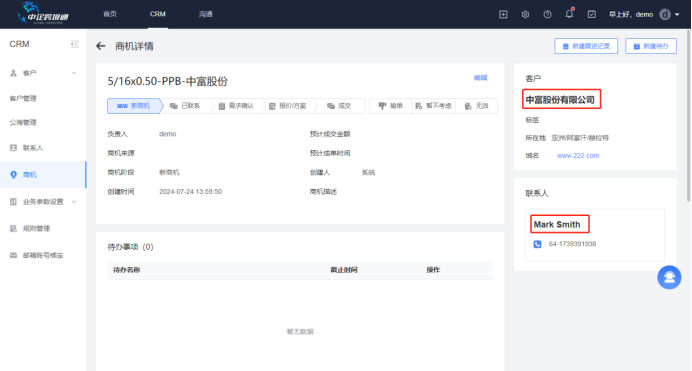This screenshot has height=371, width=692.
Task: Click the 中正跨境通 logo
Action: (42, 13)
